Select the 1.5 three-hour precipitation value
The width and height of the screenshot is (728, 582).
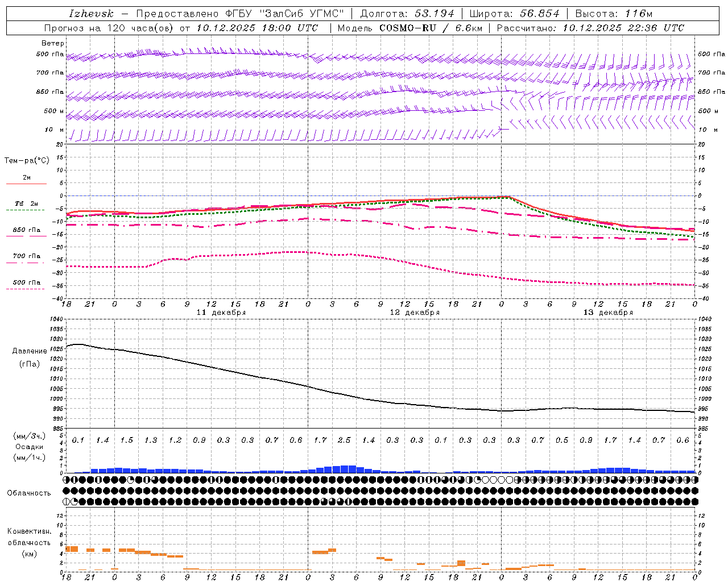(126, 440)
